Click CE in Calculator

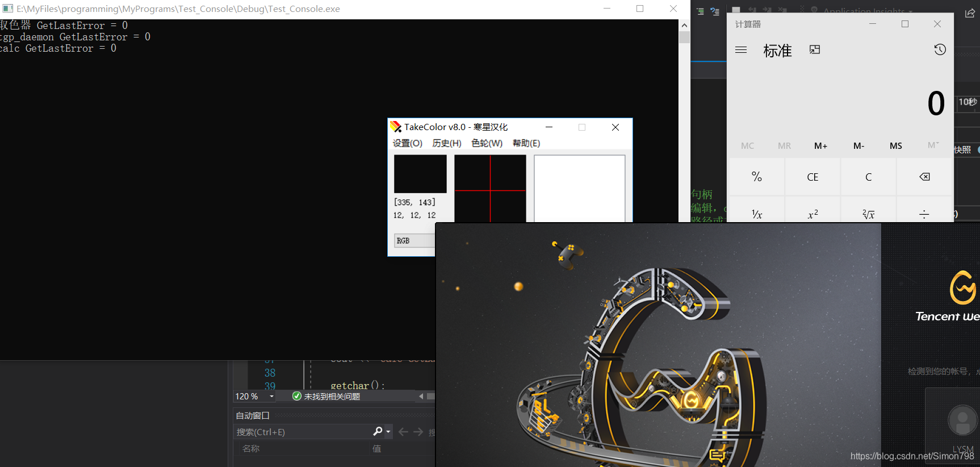click(813, 177)
